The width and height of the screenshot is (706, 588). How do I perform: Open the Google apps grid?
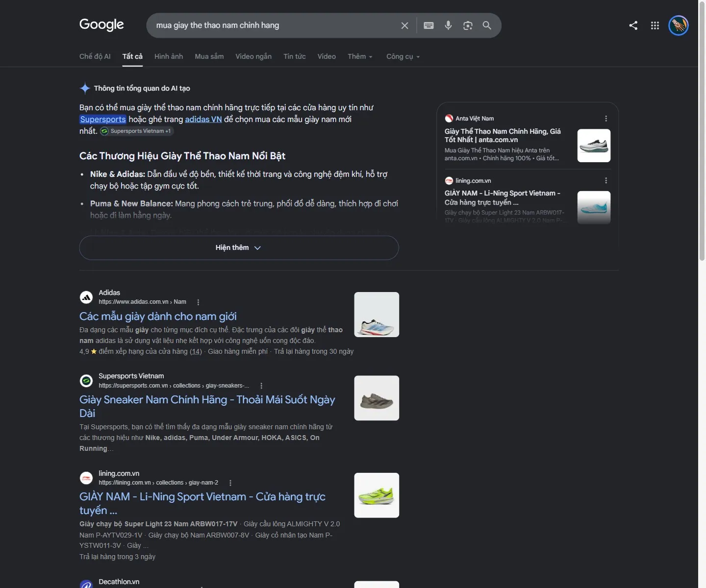coord(655,25)
